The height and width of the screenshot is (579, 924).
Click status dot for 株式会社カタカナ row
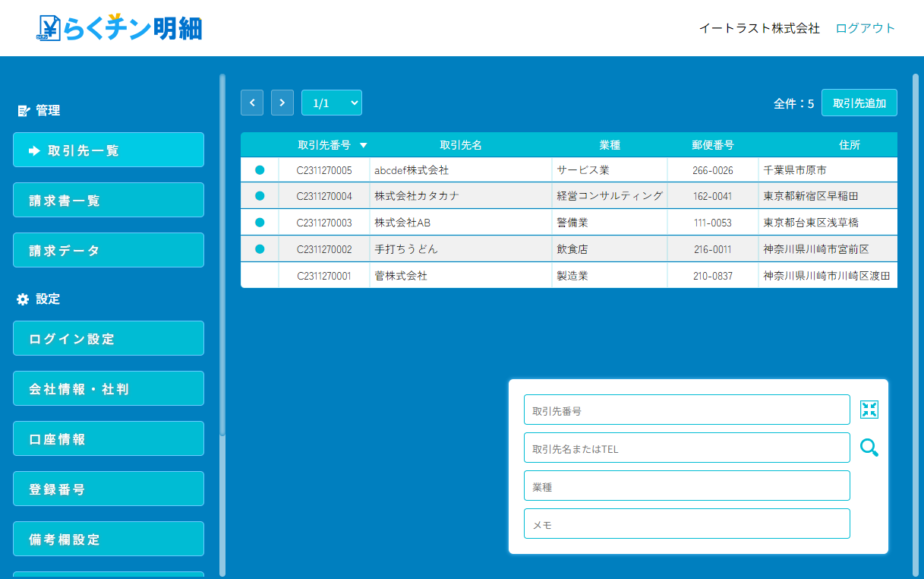pyautogui.click(x=260, y=196)
